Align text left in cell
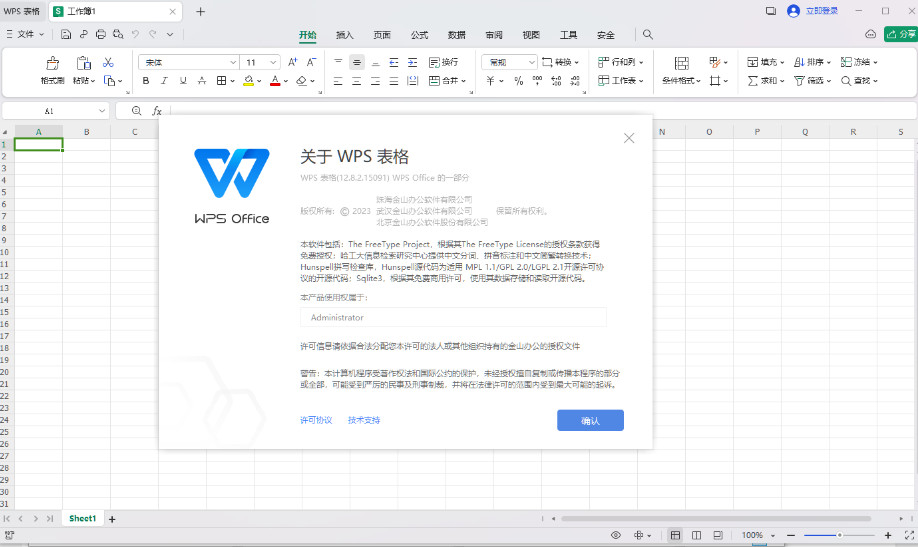The image size is (918, 547). [338, 81]
